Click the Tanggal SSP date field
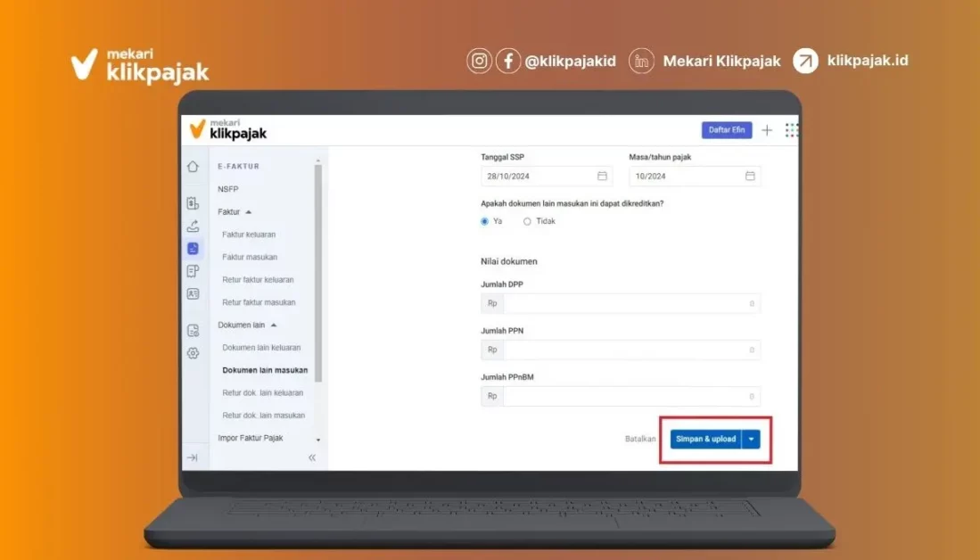Viewport: 980px width, 560px height. (547, 177)
